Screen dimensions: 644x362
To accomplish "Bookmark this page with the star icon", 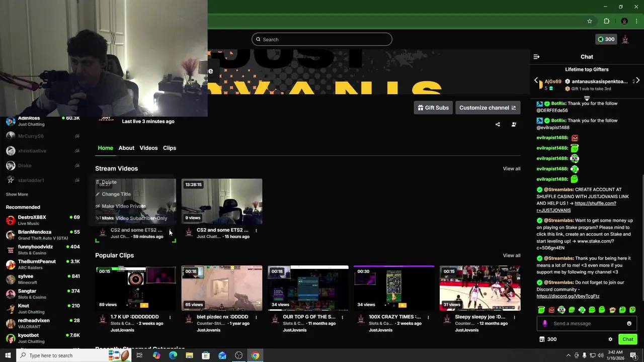I will point(590,21).
